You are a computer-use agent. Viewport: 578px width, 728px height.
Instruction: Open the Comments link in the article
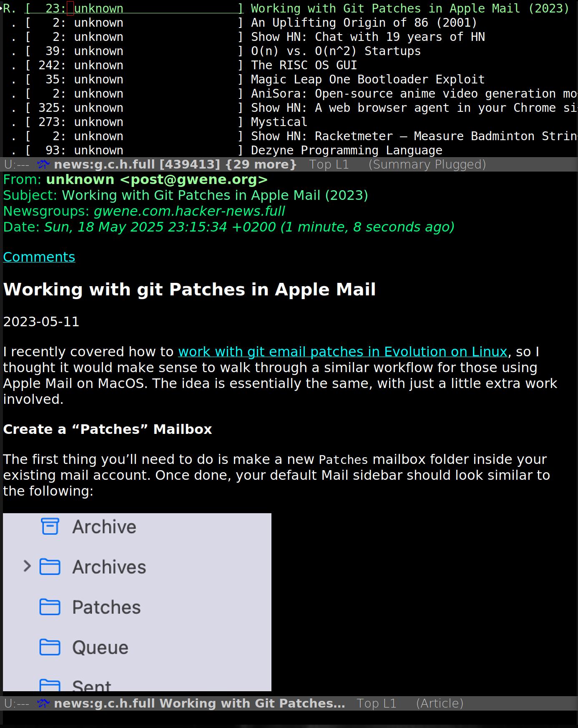39,257
